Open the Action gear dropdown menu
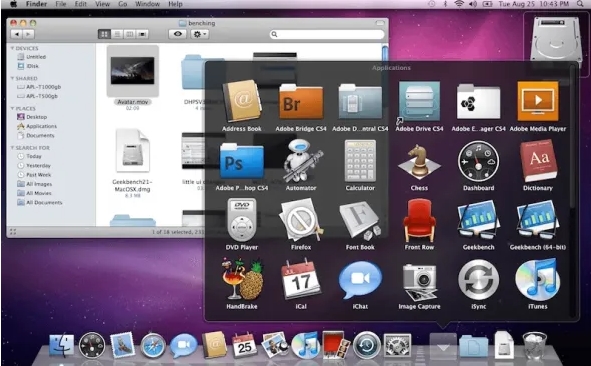 pos(199,34)
